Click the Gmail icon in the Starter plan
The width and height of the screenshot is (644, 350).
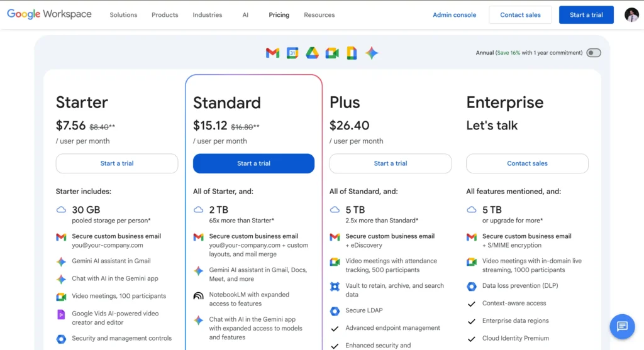tap(61, 237)
